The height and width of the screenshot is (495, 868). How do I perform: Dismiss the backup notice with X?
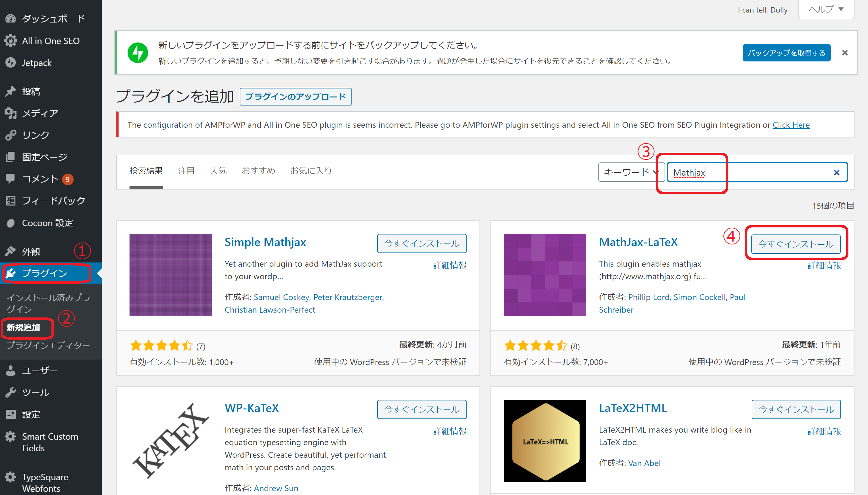(845, 53)
